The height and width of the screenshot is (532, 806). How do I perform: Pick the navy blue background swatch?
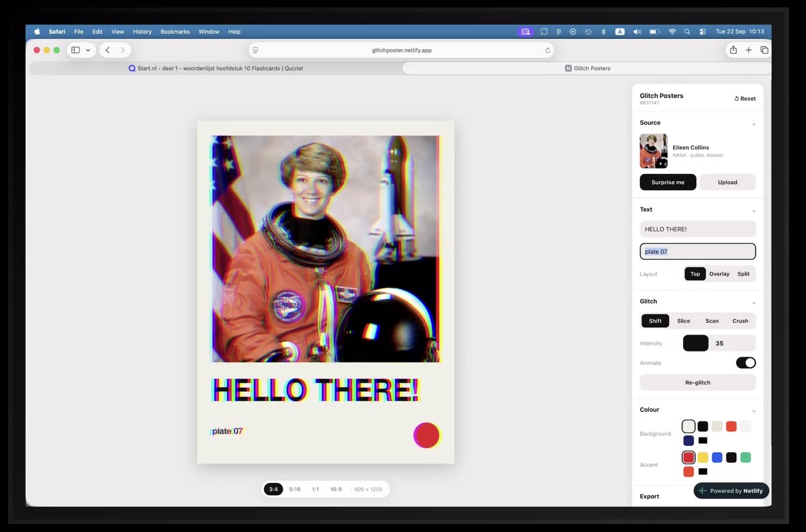pos(688,441)
